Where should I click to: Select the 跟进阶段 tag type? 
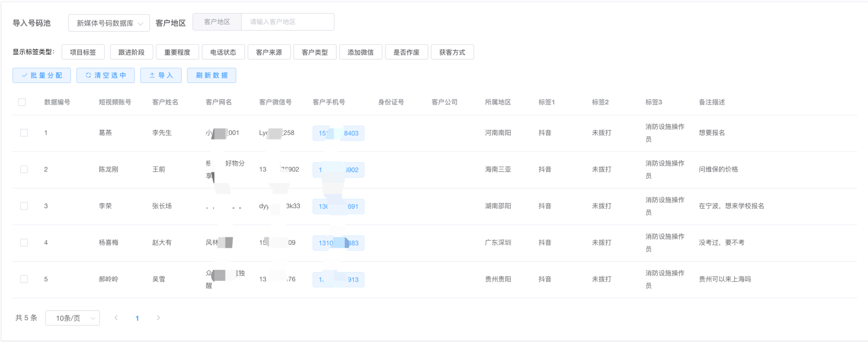point(131,52)
